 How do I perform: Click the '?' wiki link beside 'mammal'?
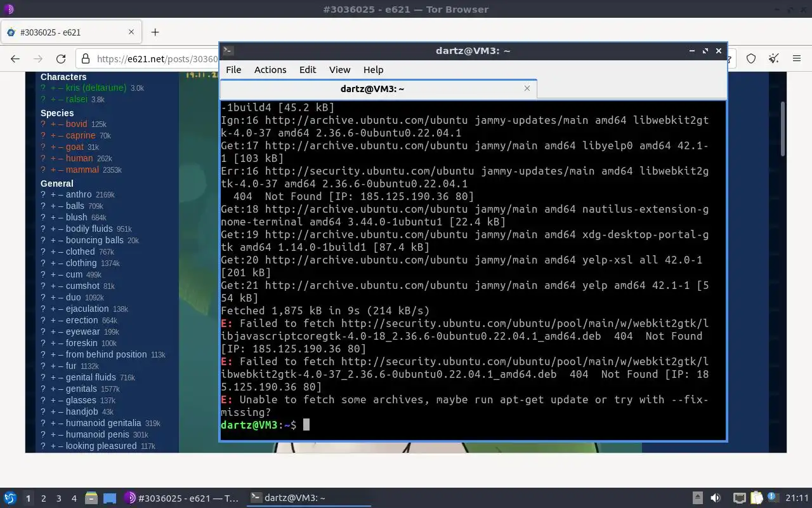pyautogui.click(x=44, y=170)
